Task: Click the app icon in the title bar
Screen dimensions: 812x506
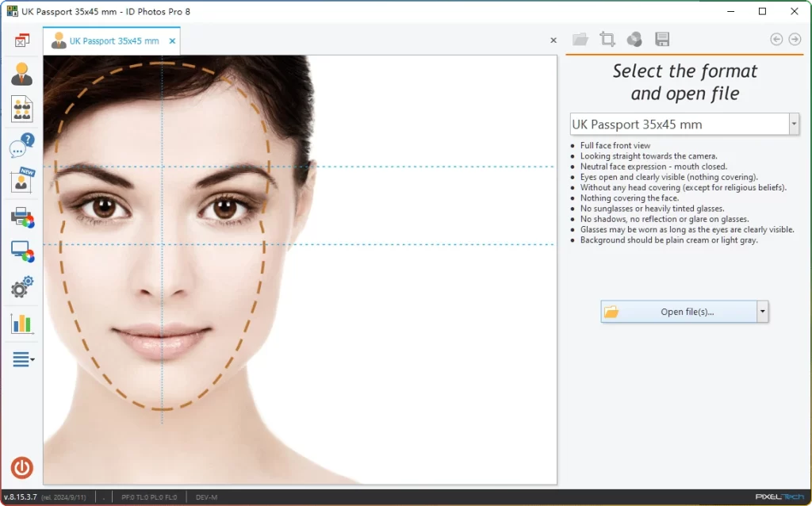Action: tap(13, 11)
